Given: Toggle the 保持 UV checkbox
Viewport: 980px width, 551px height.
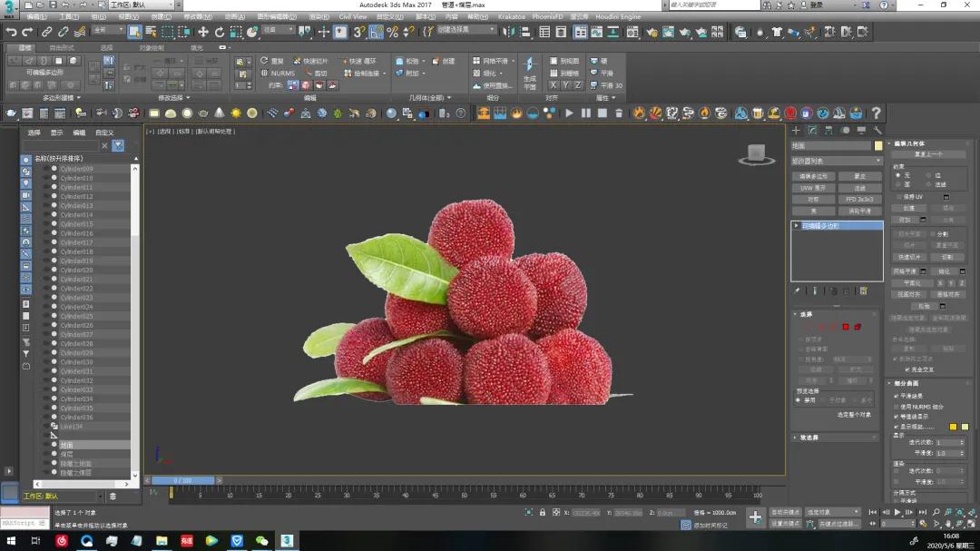Looking at the screenshot, I should (897, 196).
